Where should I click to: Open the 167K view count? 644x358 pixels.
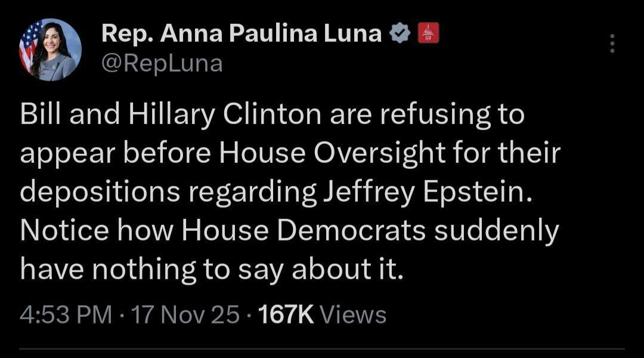tap(287, 314)
